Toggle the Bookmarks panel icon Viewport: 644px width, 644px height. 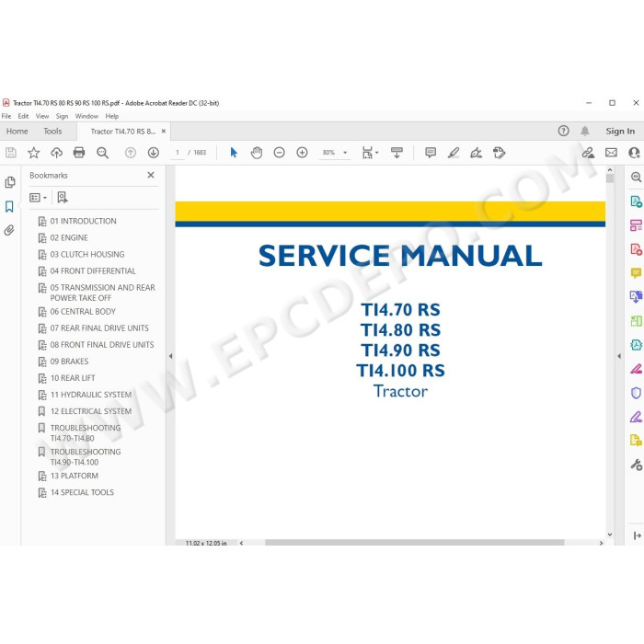(x=9, y=206)
